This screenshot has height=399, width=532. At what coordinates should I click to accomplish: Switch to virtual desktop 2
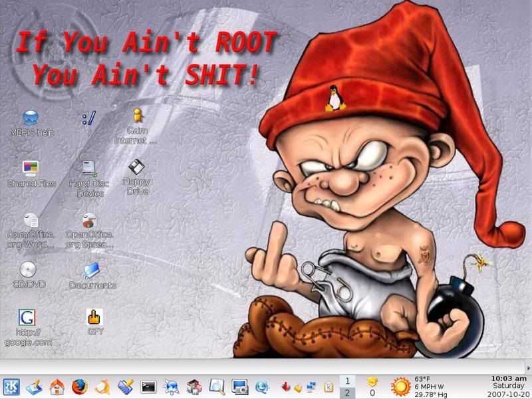pos(347,393)
